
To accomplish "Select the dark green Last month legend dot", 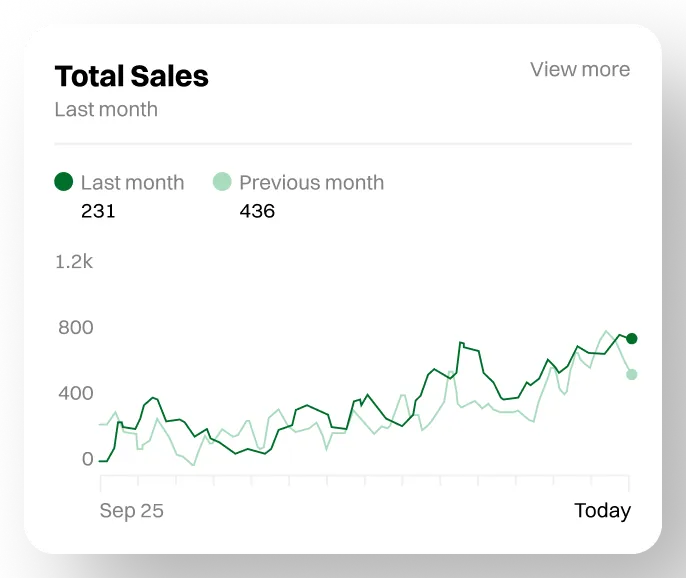I will (x=64, y=182).
